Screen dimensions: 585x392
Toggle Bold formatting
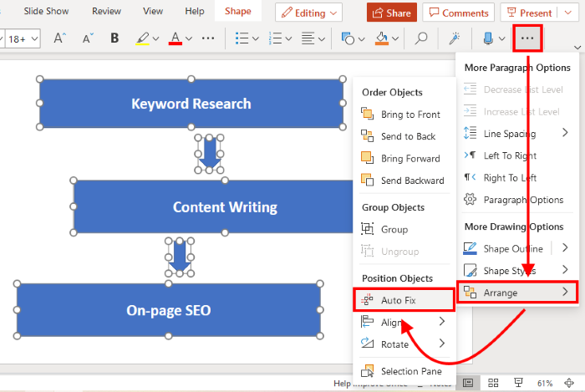tap(114, 38)
